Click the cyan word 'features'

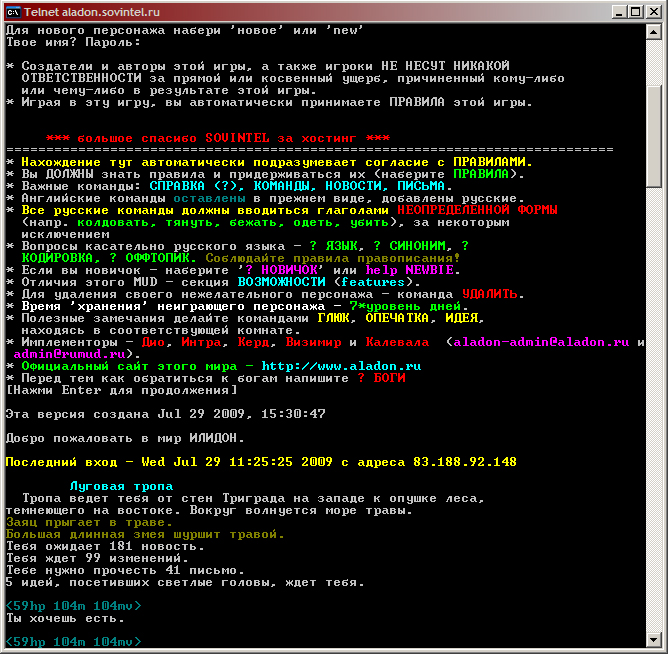(373, 282)
